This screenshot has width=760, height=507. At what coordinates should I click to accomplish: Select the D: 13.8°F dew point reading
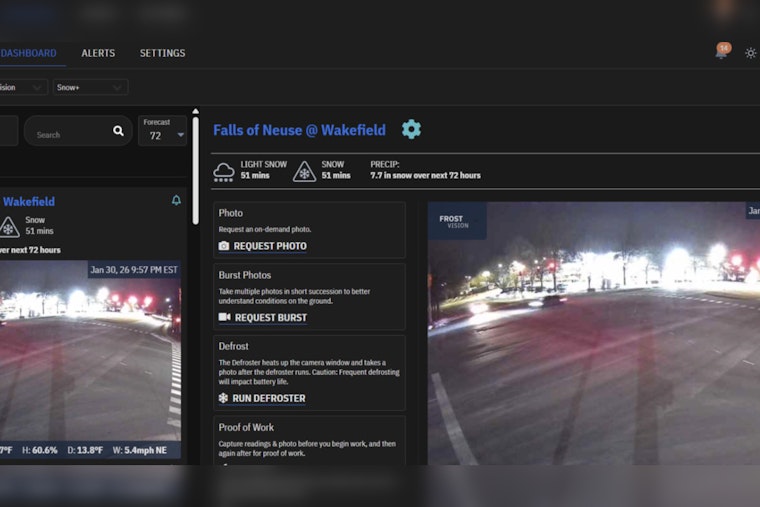[85, 450]
